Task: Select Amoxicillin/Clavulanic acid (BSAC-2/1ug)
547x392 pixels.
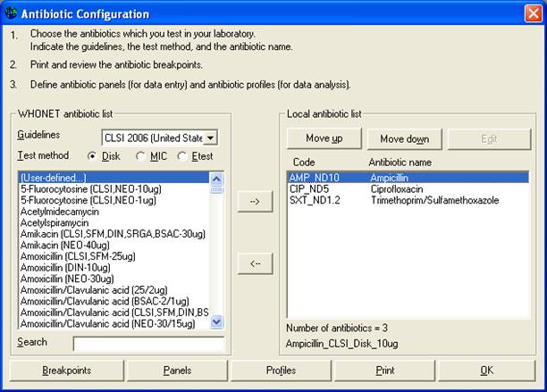Action: pos(114,301)
